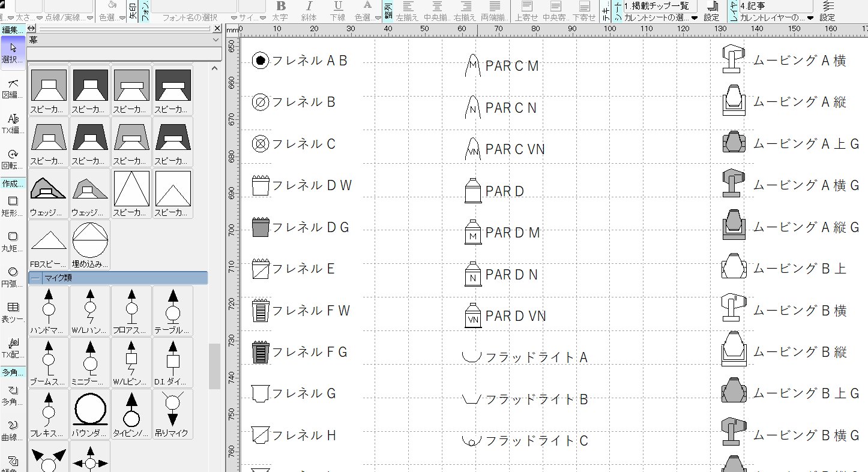868x472 pixels.
Task: Switch to the 整列 alignment tab
Action: (x=388, y=11)
